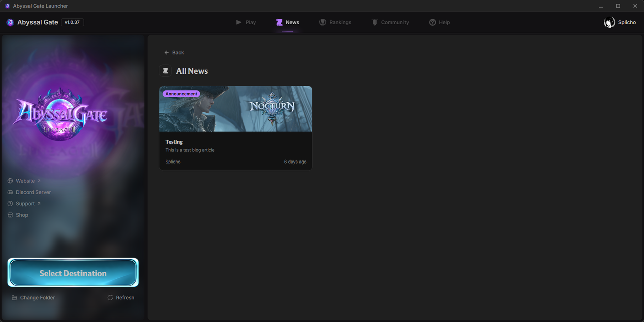Switch to the News tab
This screenshot has width=644, height=322.
pos(287,22)
